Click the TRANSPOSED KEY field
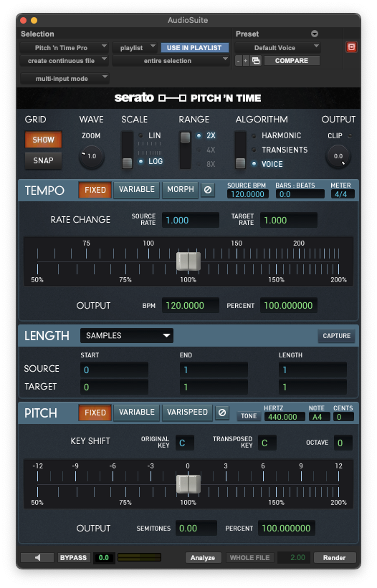The height and width of the screenshot is (588, 377). [x=267, y=443]
